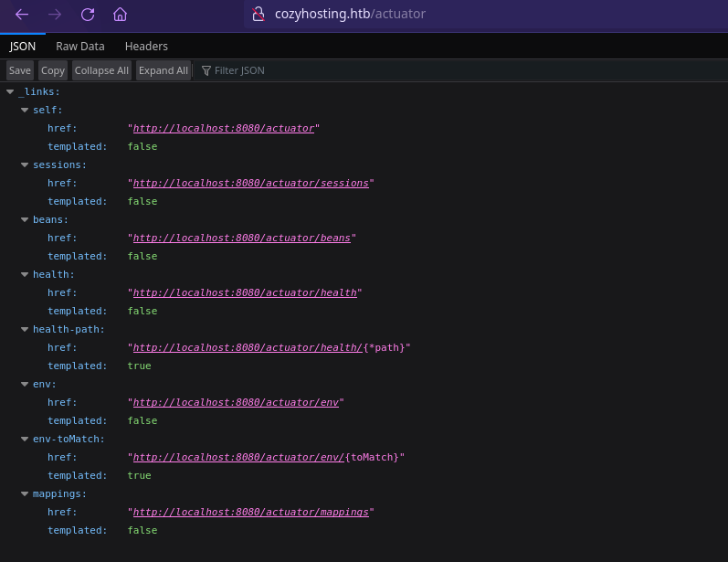728x562 pixels.
Task: Collapse the health-path node
Action: point(26,330)
